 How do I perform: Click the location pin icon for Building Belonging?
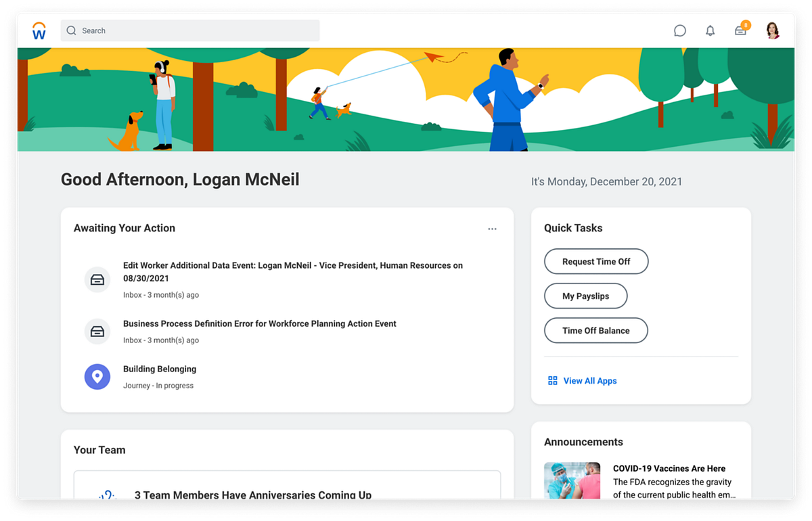[x=97, y=377]
